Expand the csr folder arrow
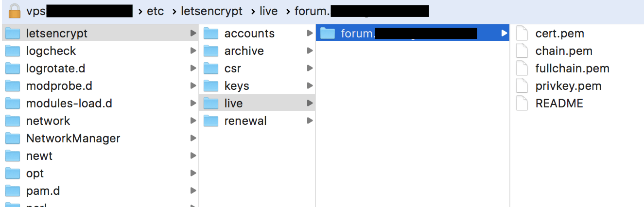The width and height of the screenshot is (644, 207). [x=310, y=69]
